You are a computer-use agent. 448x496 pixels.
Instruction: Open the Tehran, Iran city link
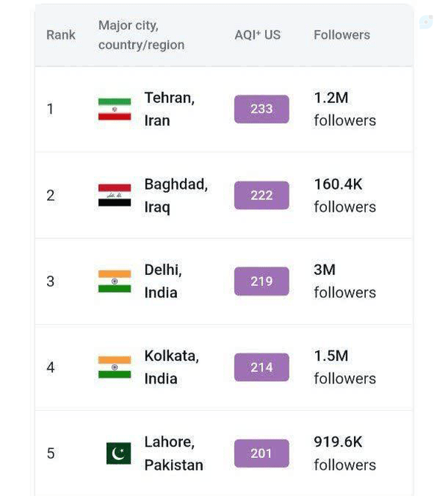coord(169,109)
